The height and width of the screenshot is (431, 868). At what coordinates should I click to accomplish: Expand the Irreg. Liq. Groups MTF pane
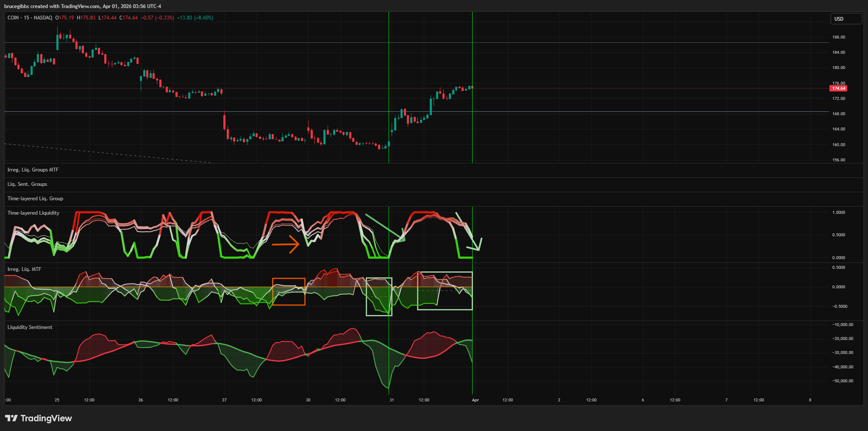click(33, 170)
